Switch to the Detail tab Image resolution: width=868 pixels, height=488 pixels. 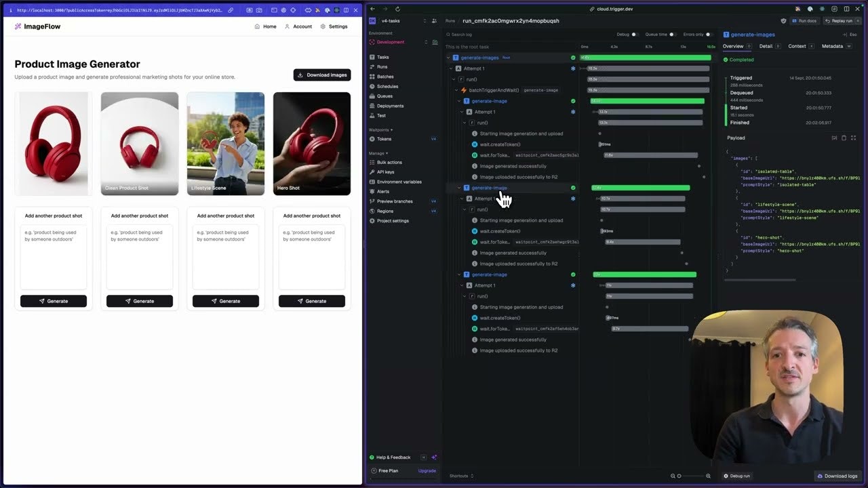(x=766, y=46)
